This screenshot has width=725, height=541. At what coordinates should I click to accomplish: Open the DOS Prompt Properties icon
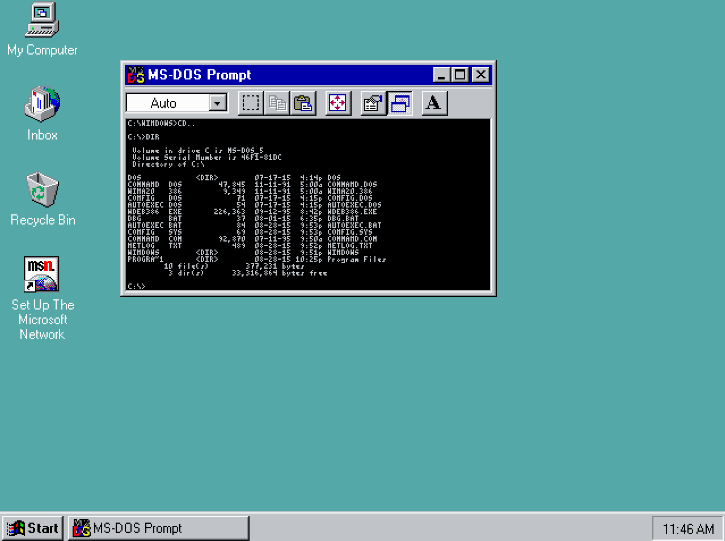373,103
